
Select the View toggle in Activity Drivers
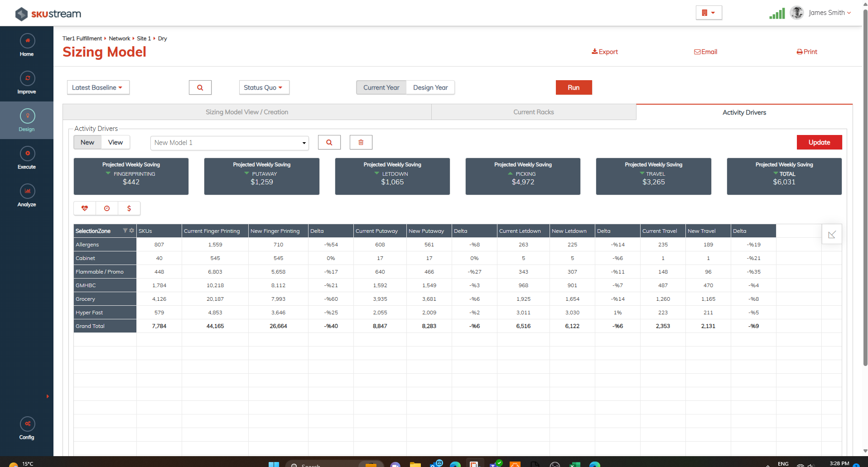[x=116, y=142]
